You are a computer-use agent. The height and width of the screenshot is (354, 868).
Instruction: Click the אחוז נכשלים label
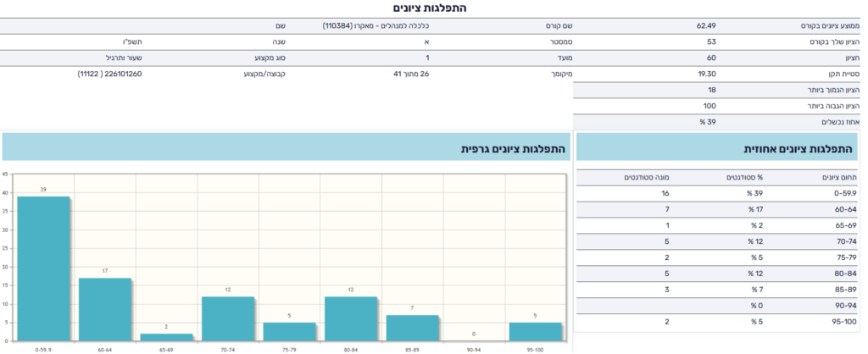coord(833,121)
